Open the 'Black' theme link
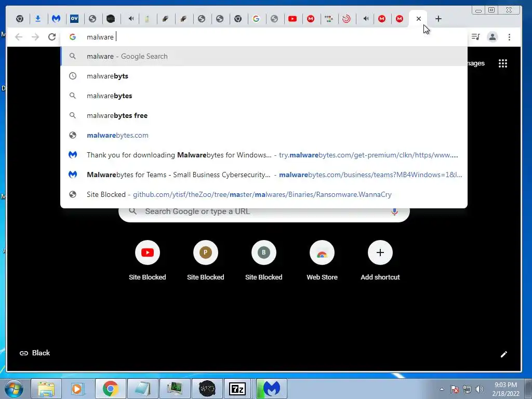 point(35,353)
